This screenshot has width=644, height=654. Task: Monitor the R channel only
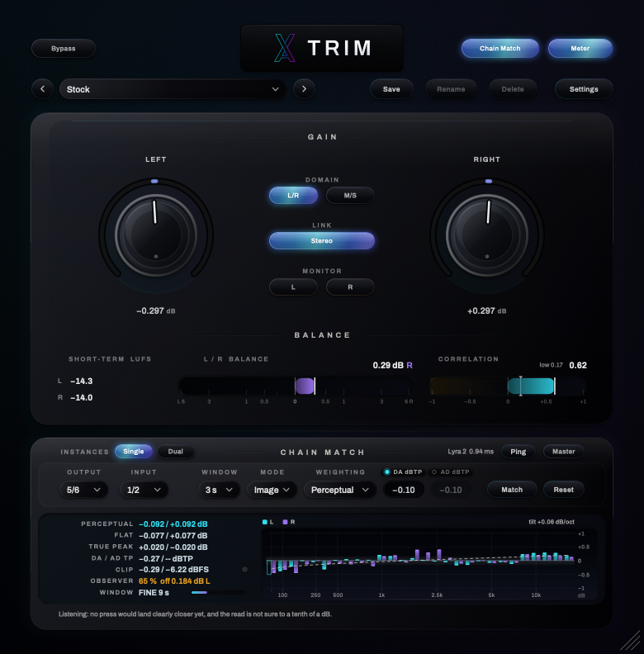(x=350, y=287)
